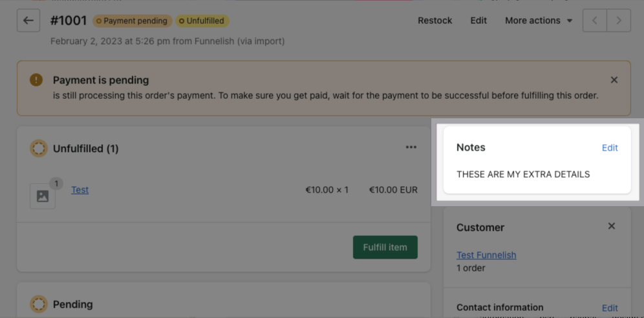The image size is (644, 318).
Task: Remove customer with the X icon
Action: pos(612,226)
